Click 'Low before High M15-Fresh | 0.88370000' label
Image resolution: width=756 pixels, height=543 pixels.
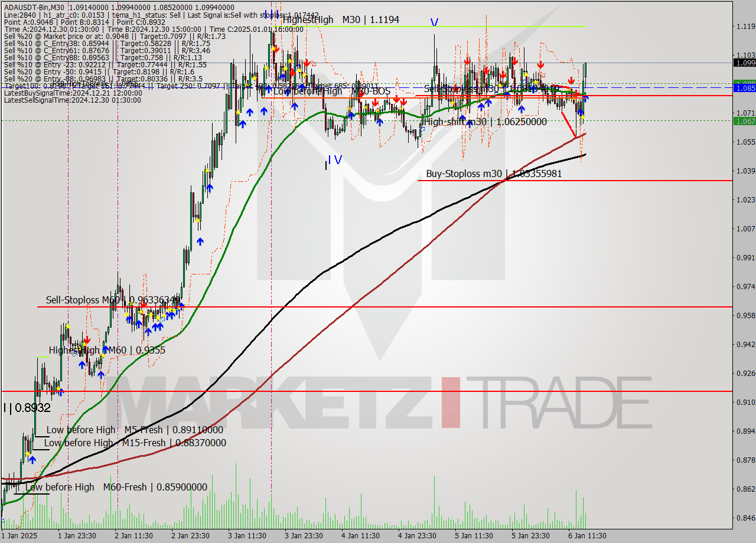[x=135, y=443]
